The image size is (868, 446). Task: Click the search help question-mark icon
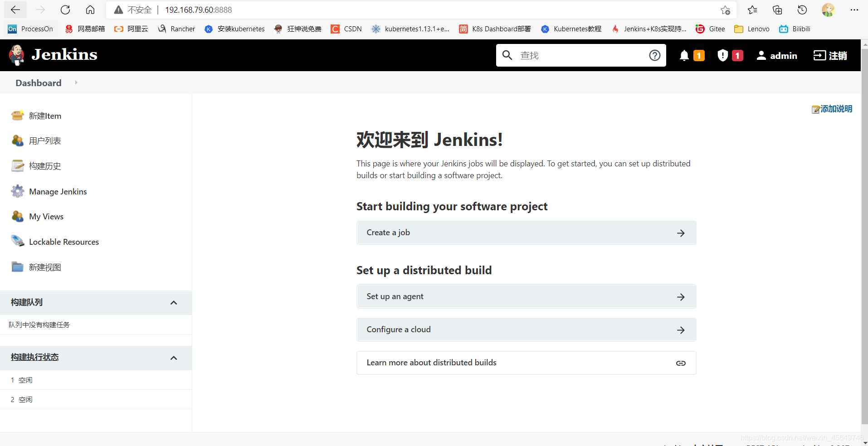pos(654,55)
